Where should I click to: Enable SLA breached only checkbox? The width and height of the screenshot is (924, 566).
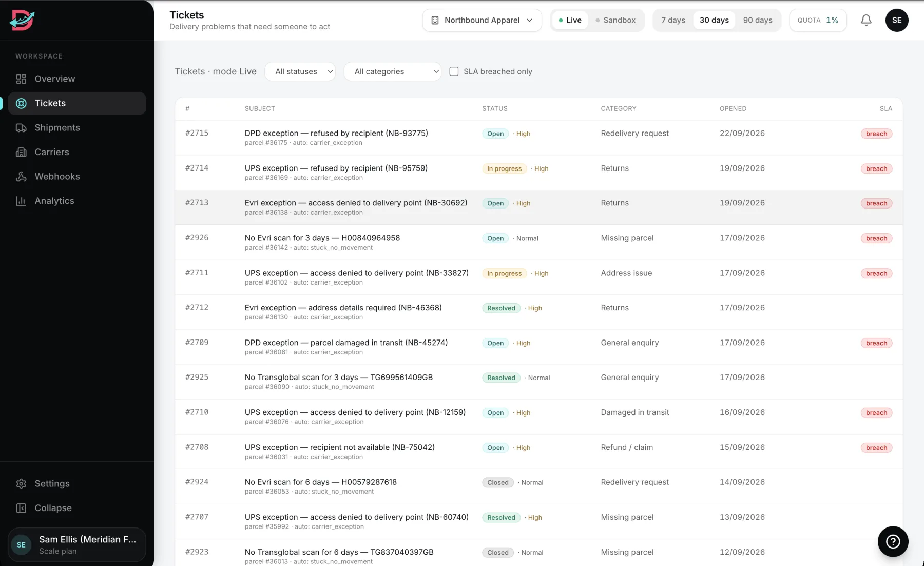[454, 71]
